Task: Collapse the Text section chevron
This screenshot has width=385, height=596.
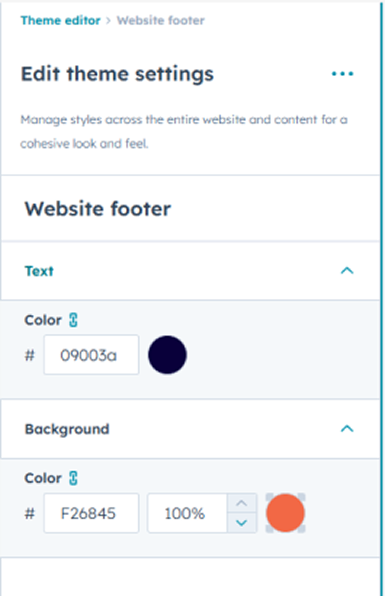Action: tap(347, 271)
